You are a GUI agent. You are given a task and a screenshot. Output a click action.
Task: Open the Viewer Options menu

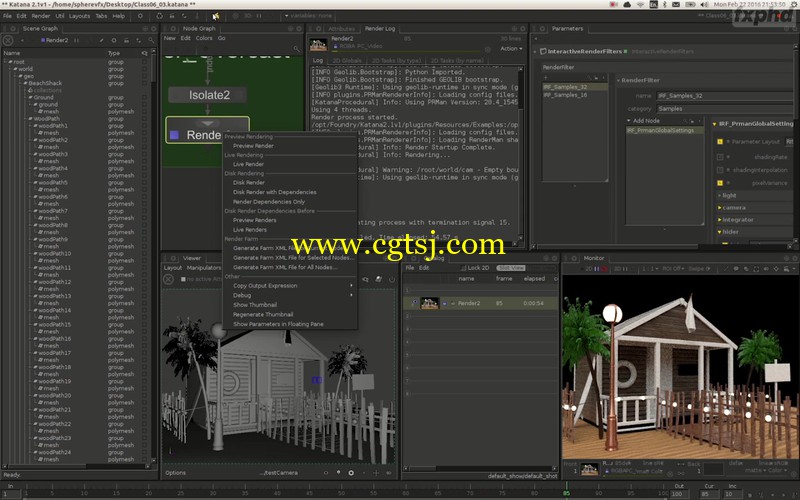point(176,473)
